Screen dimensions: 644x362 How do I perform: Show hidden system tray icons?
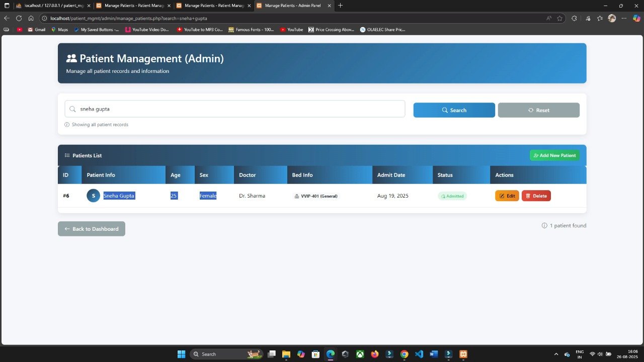[556, 354]
